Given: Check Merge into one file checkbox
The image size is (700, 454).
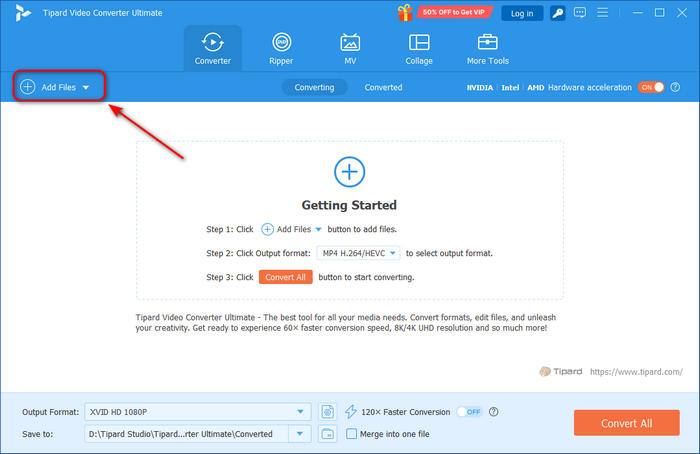Looking at the screenshot, I should point(351,434).
